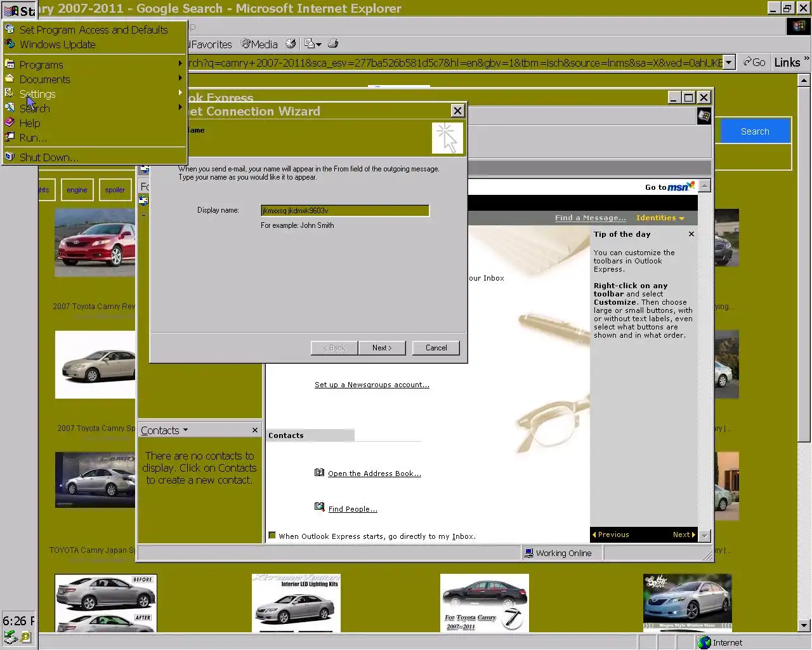Click the Internet zone globe icon in status bar

pyautogui.click(x=704, y=642)
